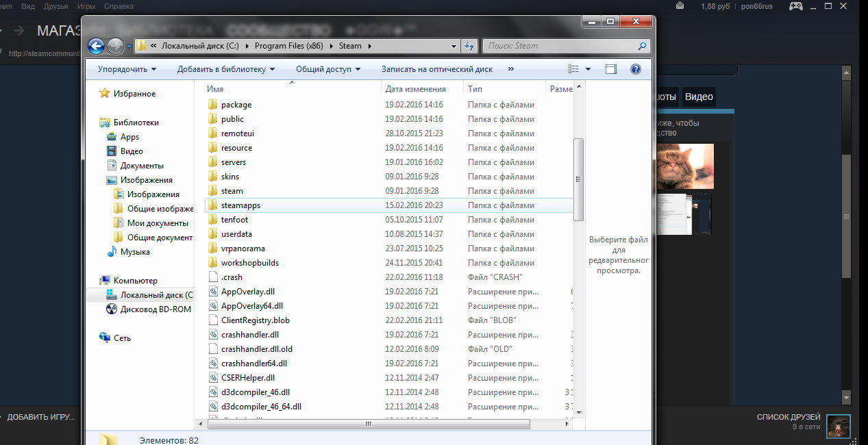Select the .crash file icon
The width and height of the screenshot is (868, 445).
tap(212, 277)
